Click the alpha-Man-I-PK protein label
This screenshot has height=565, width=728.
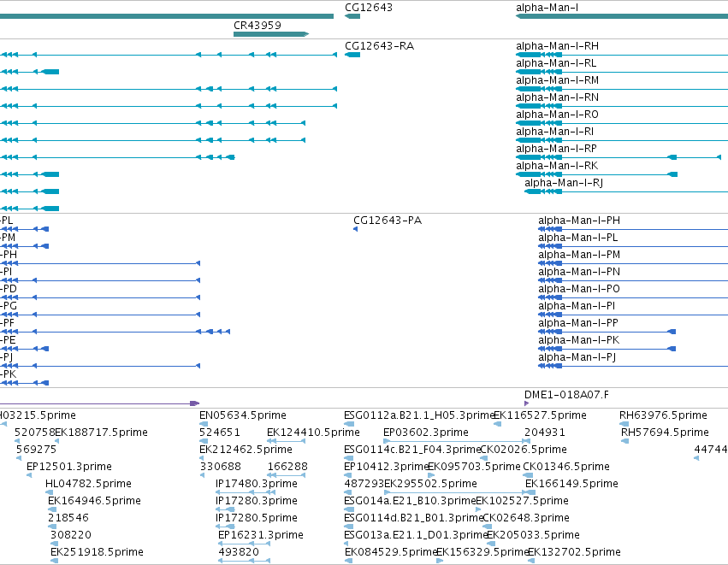(x=578, y=340)
